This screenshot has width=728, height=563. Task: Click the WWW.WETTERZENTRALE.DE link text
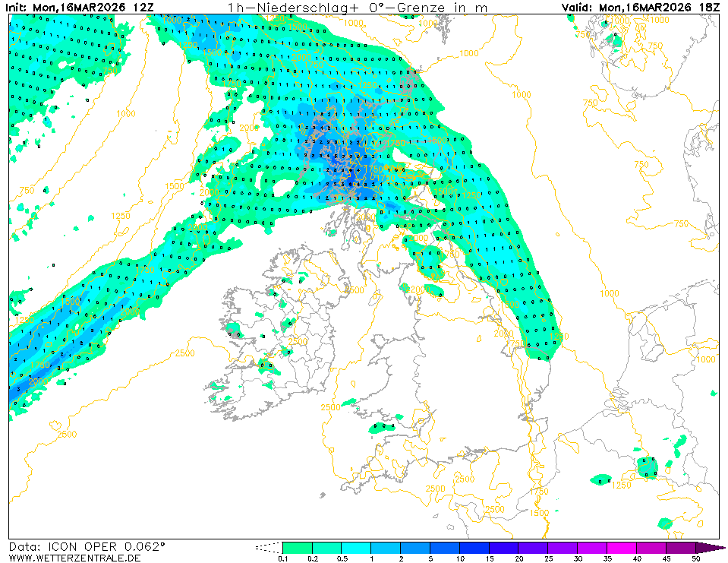pyautogui.click(x=63, y=558)
